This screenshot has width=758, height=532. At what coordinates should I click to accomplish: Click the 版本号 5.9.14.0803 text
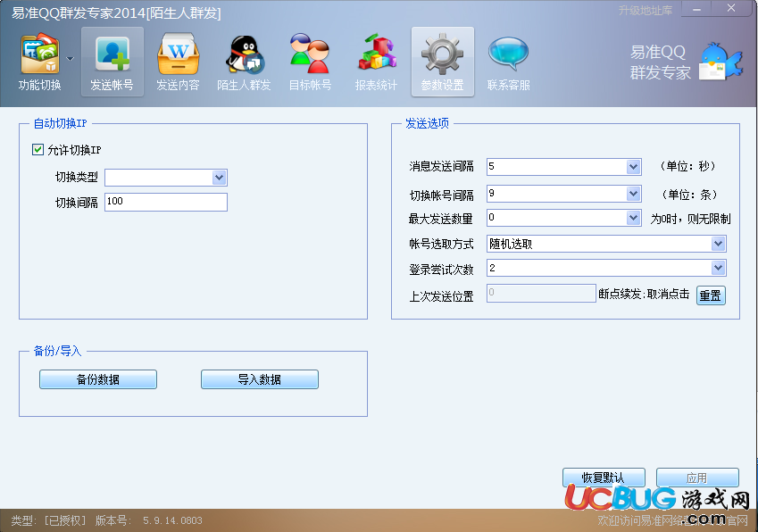pos(149,520)
